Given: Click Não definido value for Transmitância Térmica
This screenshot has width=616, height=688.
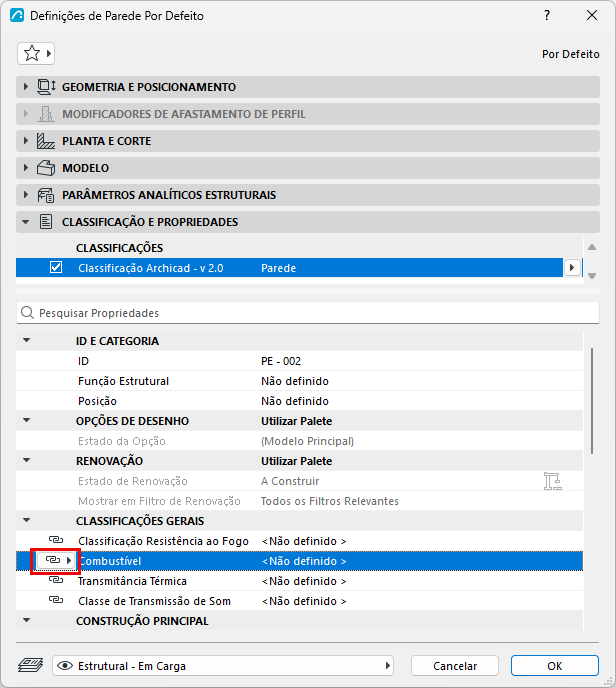Looking at the screenshot, I should 304,581.
